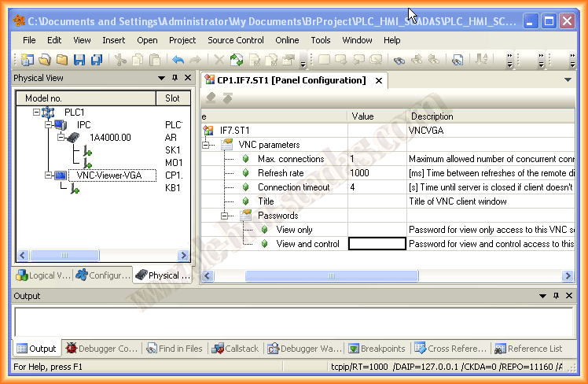Collapse the VNC parameters group

click(208, 145)
